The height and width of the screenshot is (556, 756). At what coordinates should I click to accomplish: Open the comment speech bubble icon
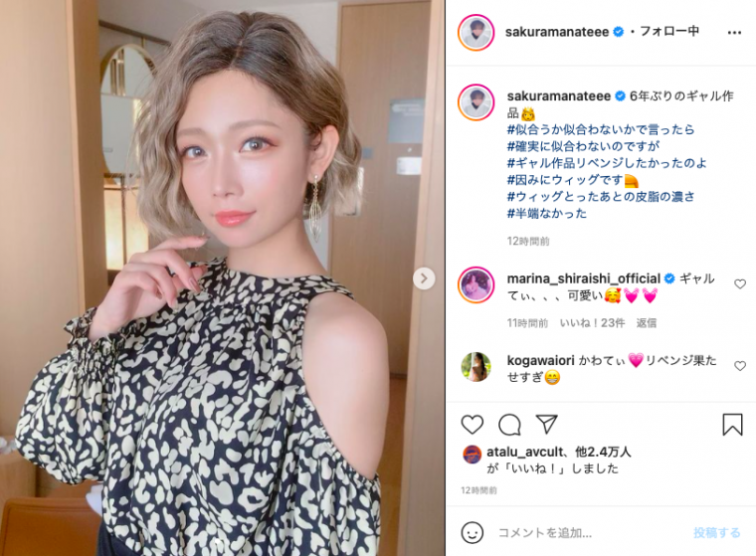click(509, 425)
